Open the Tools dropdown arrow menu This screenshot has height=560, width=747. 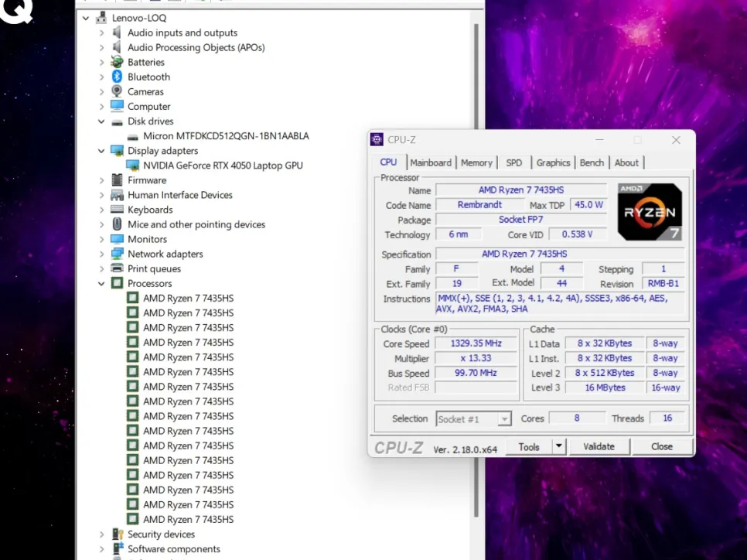coord(559,447)
